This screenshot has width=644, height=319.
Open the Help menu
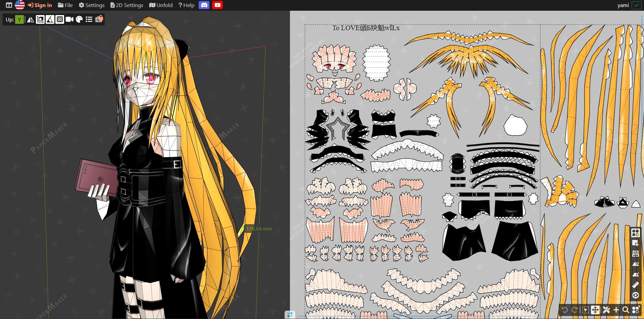click(186, 5)
